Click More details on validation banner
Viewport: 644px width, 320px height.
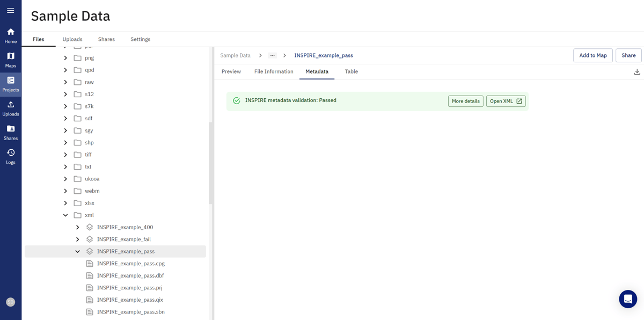point(465,101)
